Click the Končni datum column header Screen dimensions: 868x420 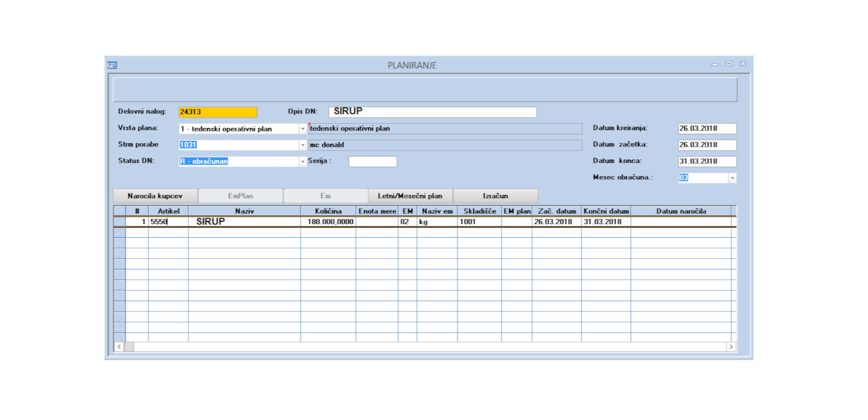point(606,211)
